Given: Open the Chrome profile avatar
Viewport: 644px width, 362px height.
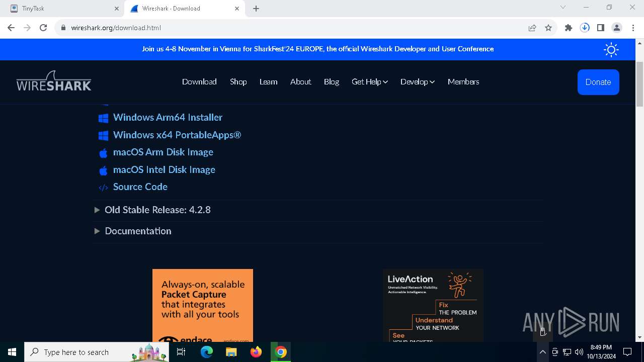Looking at the screenshot, I should [x=617, y=28].
